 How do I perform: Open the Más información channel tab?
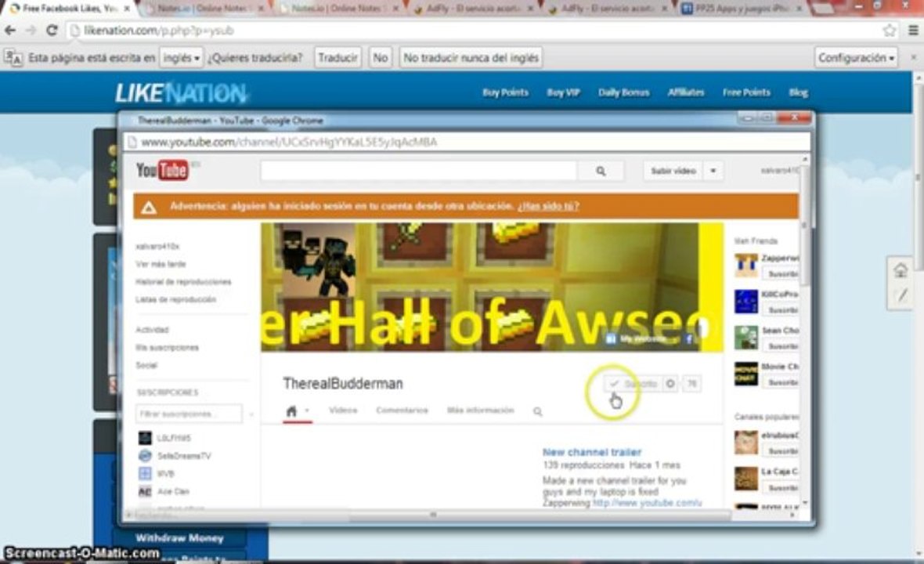tap(480, 410)
